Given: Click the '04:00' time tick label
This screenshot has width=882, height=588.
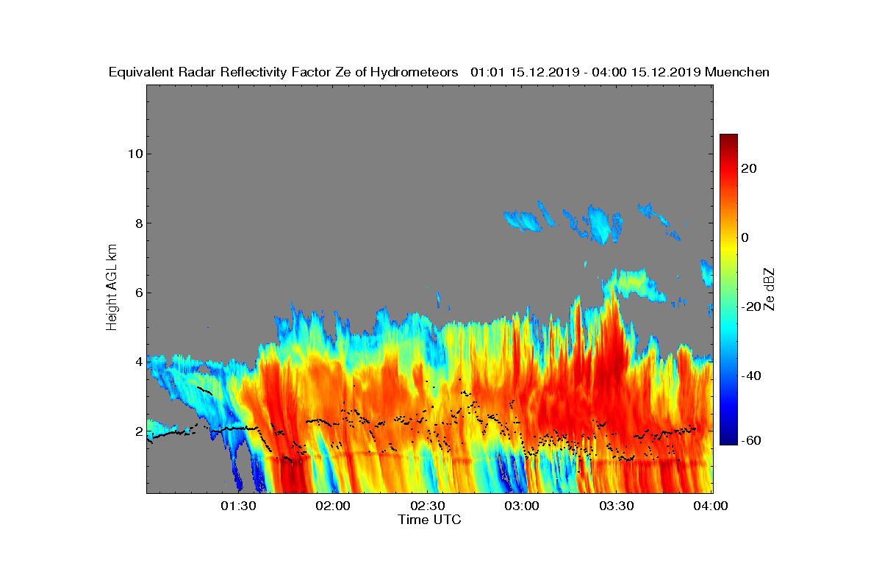Looking at the screenshot, I should [x=711, y=506].
